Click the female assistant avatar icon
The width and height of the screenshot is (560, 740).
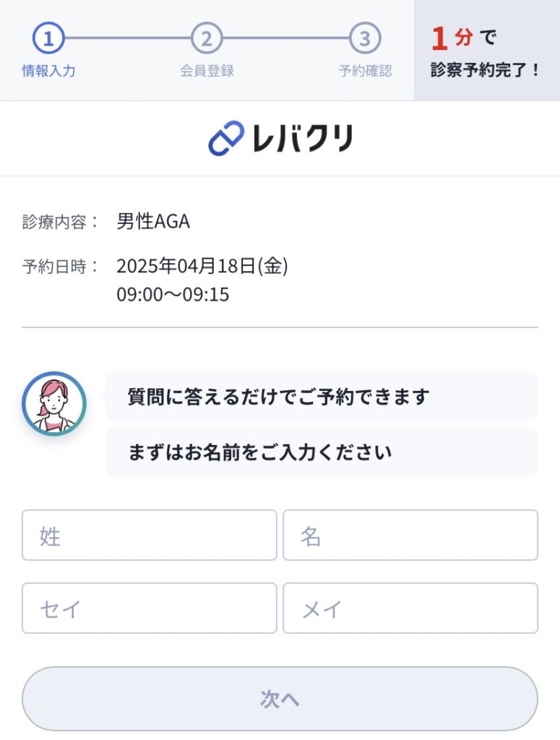pyautogui.click(x=54, y=403)
